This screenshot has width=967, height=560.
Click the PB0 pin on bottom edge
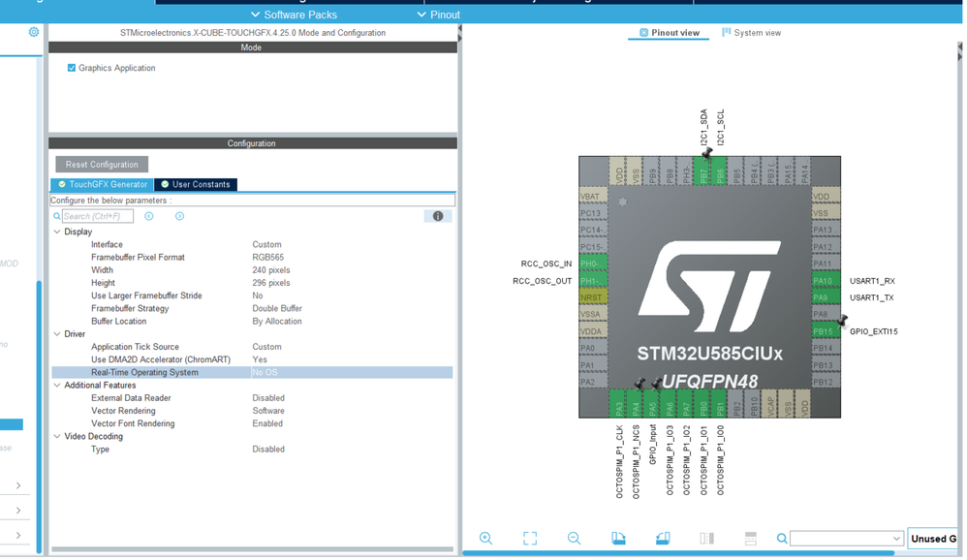(703, 403)
